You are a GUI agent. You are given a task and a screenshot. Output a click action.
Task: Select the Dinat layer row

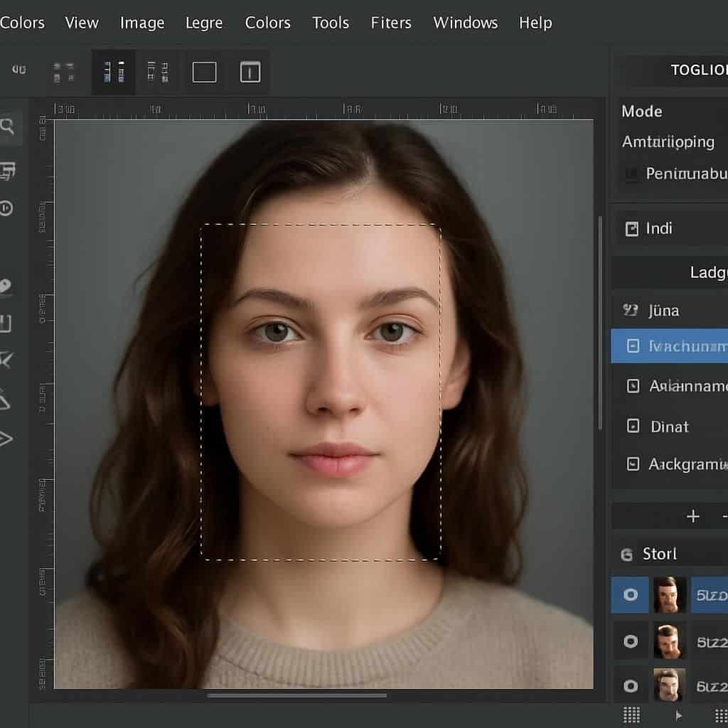coord(670,427)
